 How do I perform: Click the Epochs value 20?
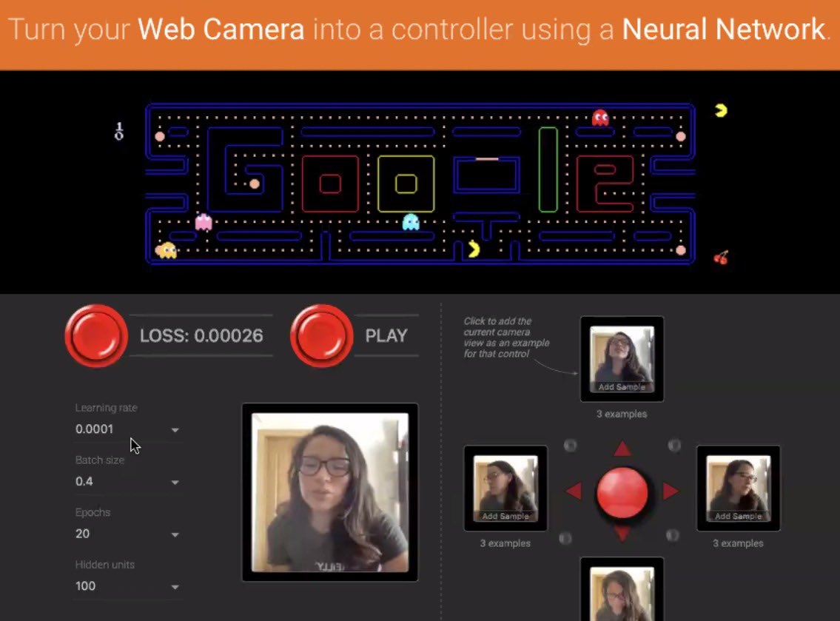[82, 534]
